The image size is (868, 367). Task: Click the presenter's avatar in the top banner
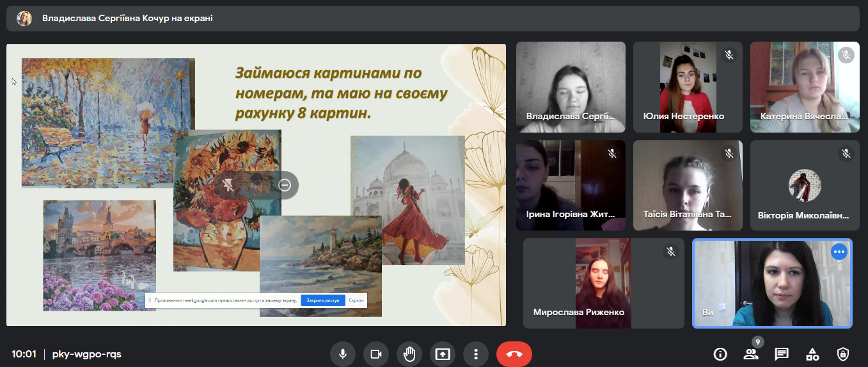[24, 18]
